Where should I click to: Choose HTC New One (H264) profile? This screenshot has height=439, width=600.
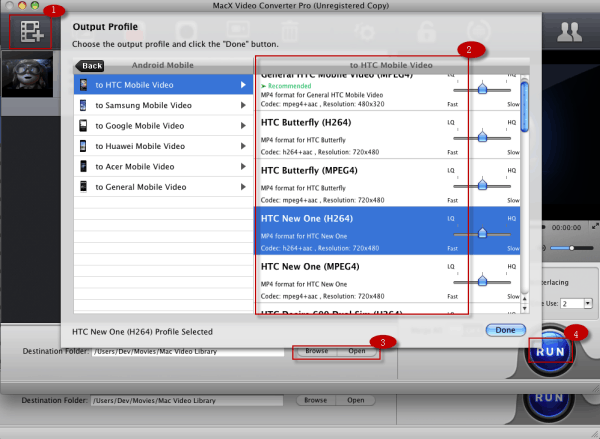[387, 231]
